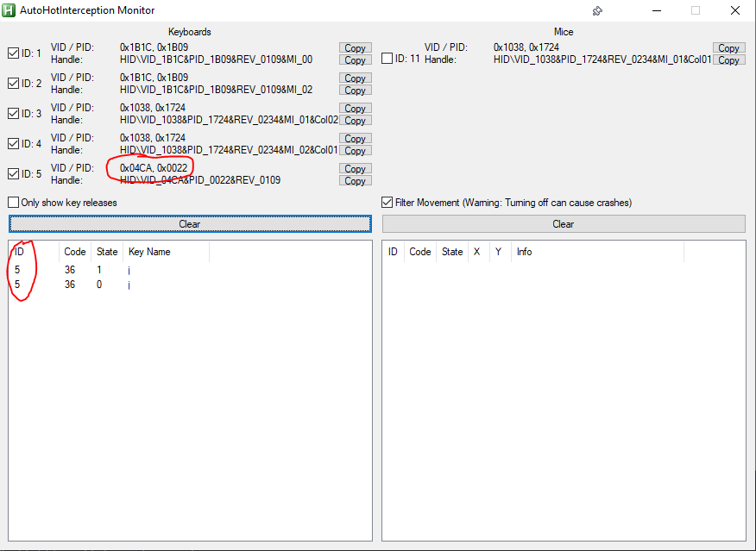Copy VID/PID of mouse ID 11

click(x=729, y=47)
